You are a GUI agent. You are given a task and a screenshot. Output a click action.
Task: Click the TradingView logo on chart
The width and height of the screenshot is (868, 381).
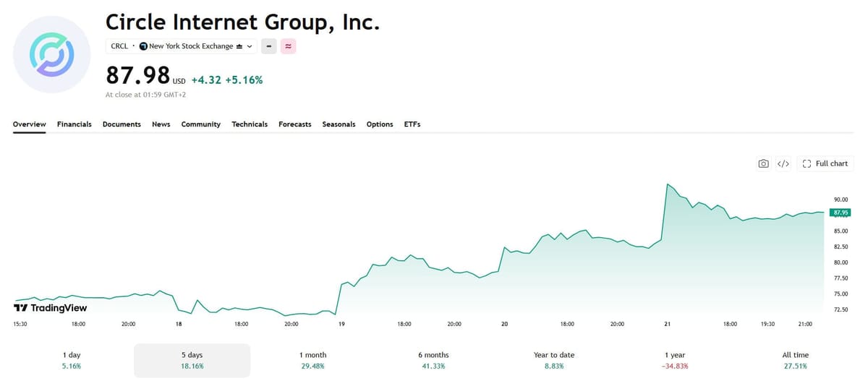click(x=51, y=308)
